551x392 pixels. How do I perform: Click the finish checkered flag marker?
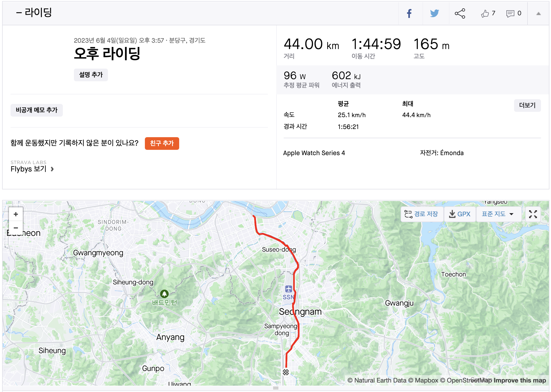tap(286, 372)
